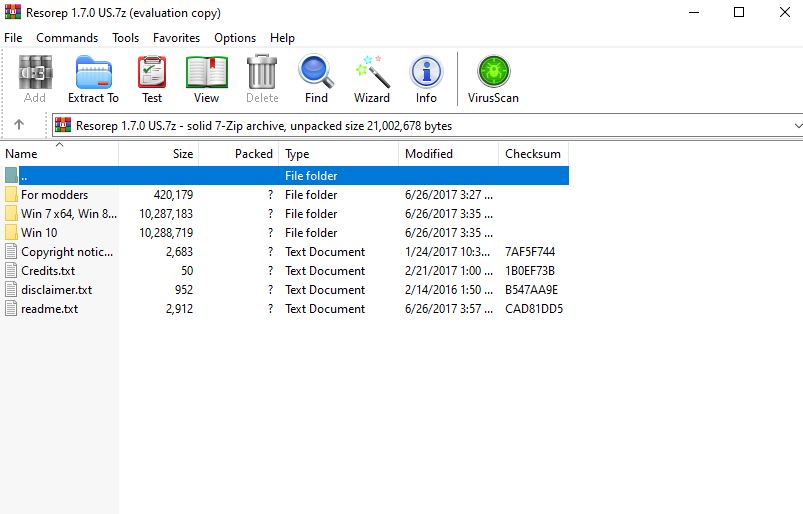The height and width of the screenshot is (514, 803).
Task: Open the Find magnifier tool
Action: 316,71
